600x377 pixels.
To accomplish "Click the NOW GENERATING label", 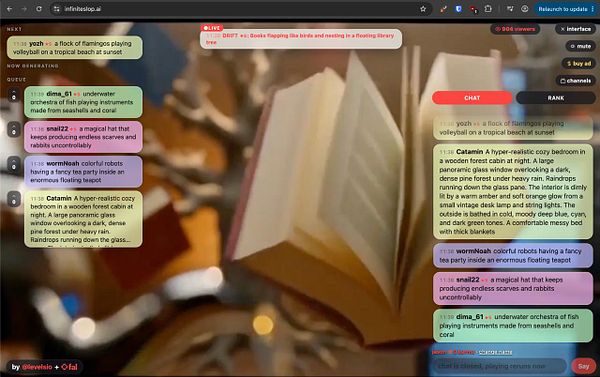I will point(33,66).
